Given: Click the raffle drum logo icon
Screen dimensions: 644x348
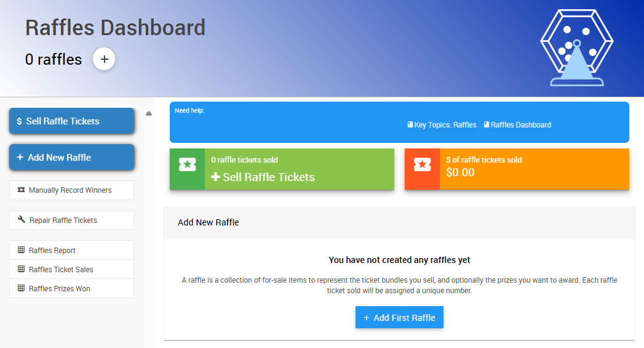Looking at the screenshot, I should tap(576, 48).
